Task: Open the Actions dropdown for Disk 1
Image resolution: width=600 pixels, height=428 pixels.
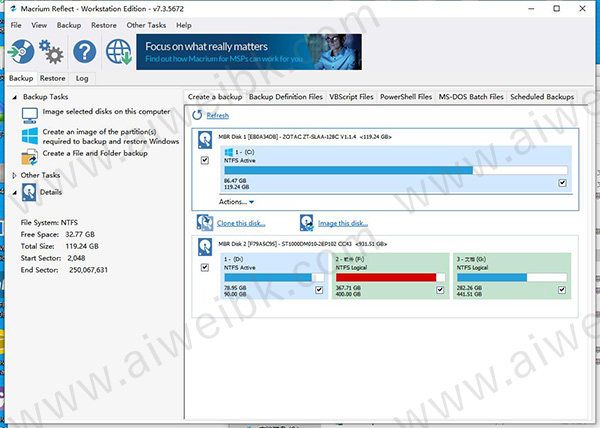Action: point(236,202)
